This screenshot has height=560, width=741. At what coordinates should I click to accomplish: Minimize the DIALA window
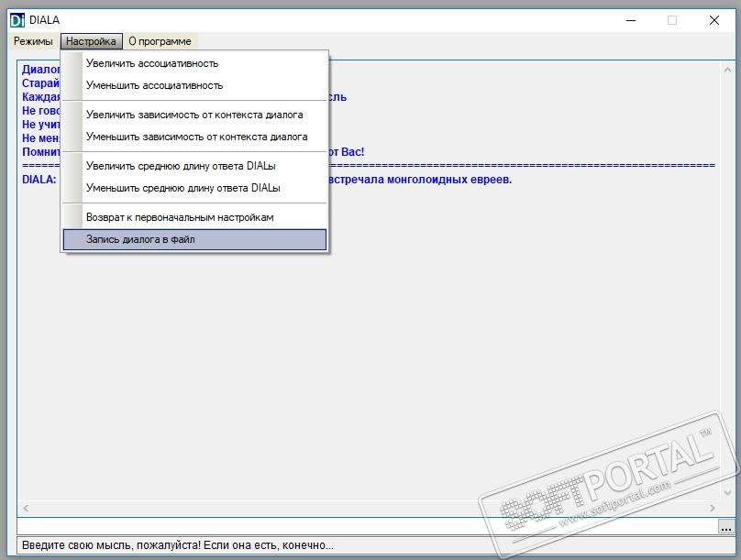[631, 20]
